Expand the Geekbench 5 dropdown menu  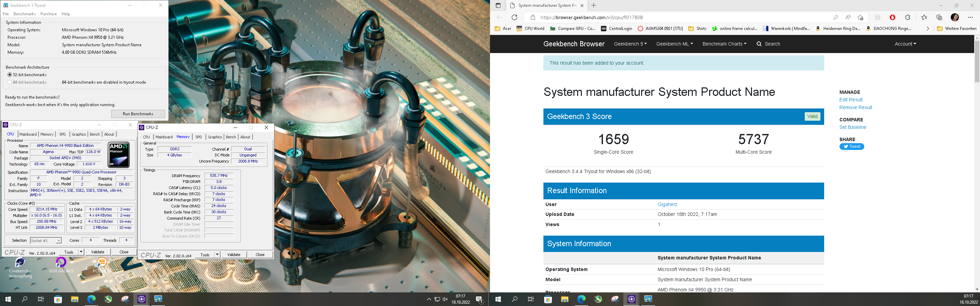tap(631, 44)
